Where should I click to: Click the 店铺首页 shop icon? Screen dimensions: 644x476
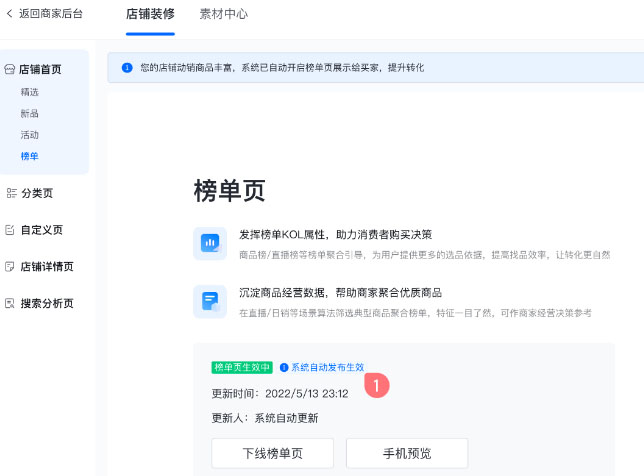pyautogui.click(x=9, y=69)
